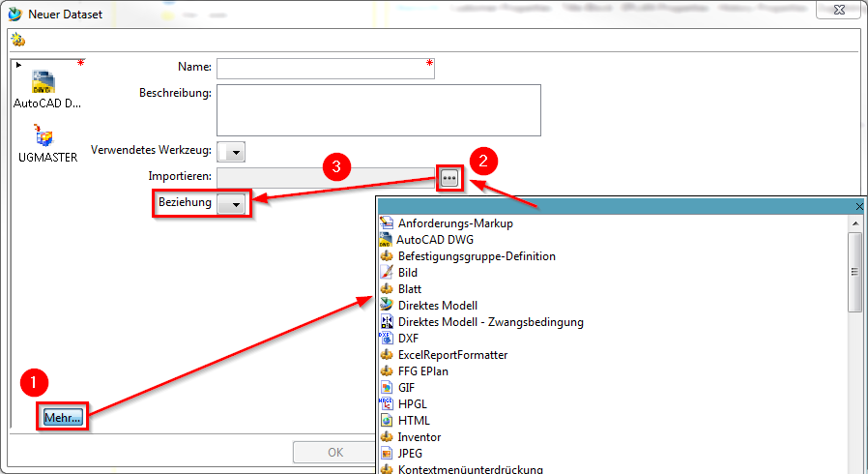Select ExcelReportFormatter from the type list

pos(452,355)
